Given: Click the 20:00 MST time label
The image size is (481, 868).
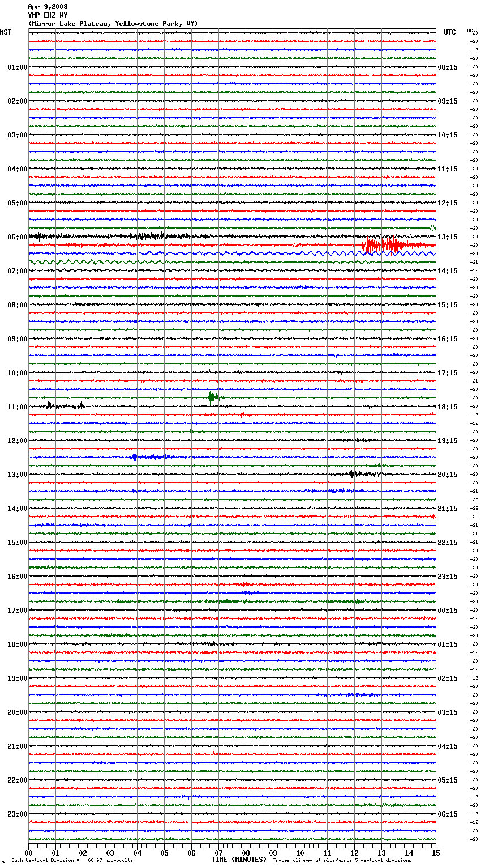Looking at the screenshot, I should point(18,712).
